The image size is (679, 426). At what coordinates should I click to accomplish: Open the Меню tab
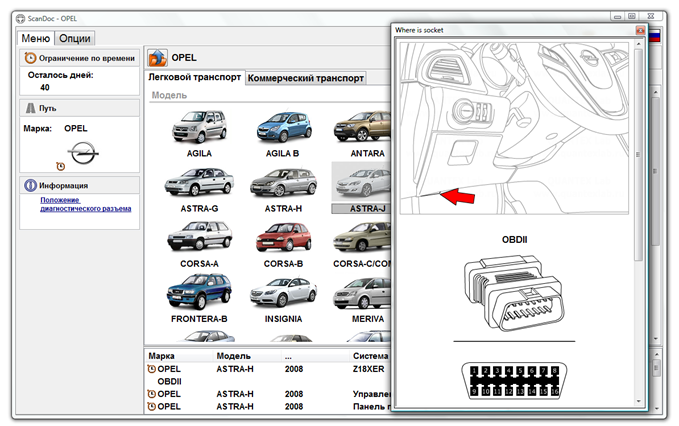tap(36, 39)
